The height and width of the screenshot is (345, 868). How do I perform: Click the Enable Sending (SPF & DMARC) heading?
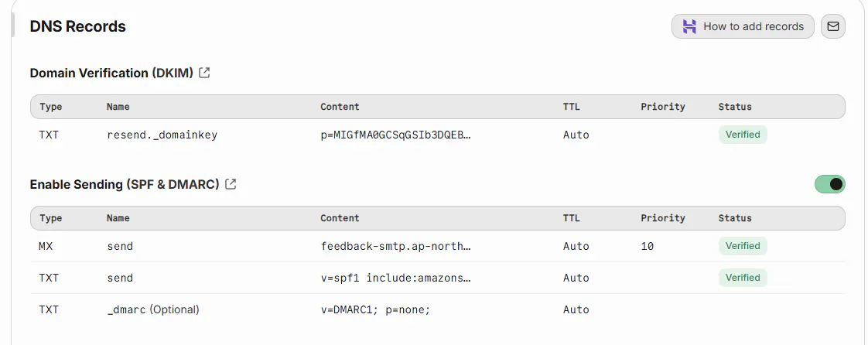pyautogui.click(x=125, y=184)
